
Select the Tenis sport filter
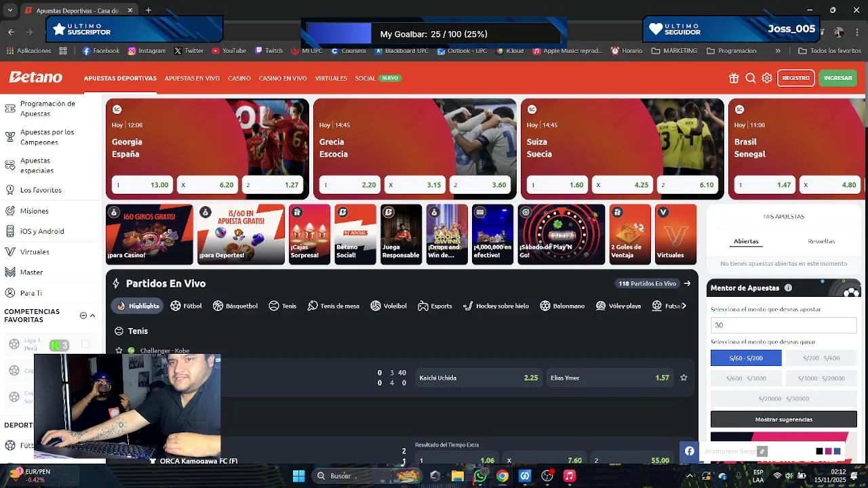pyautogui.click(x=282, y=306)
